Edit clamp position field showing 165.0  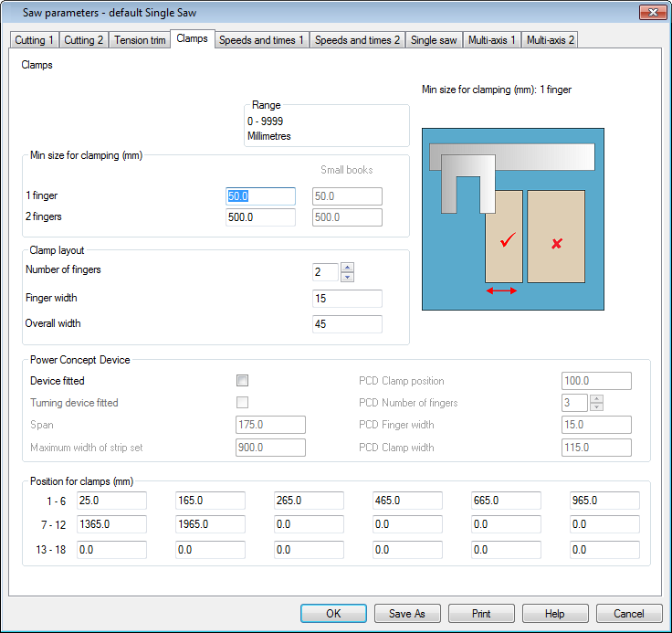pos(210,501)
